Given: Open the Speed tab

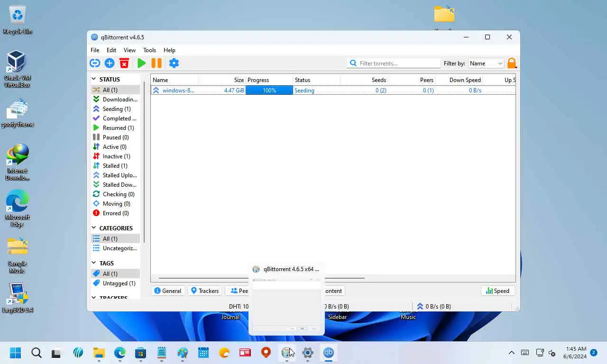Looking at the screenshot, I should pyautogui.click(x=497, y=291).
